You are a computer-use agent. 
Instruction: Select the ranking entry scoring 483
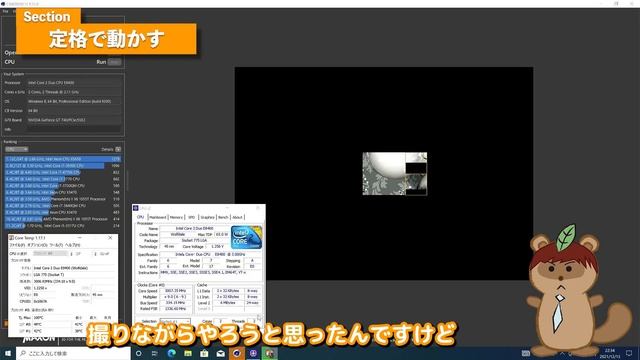click(63, 212)
